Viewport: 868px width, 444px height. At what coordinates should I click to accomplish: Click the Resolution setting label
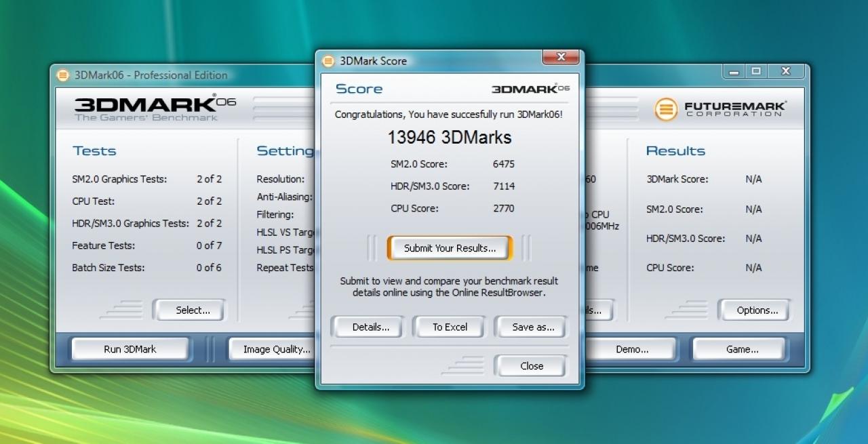point(280,180)
